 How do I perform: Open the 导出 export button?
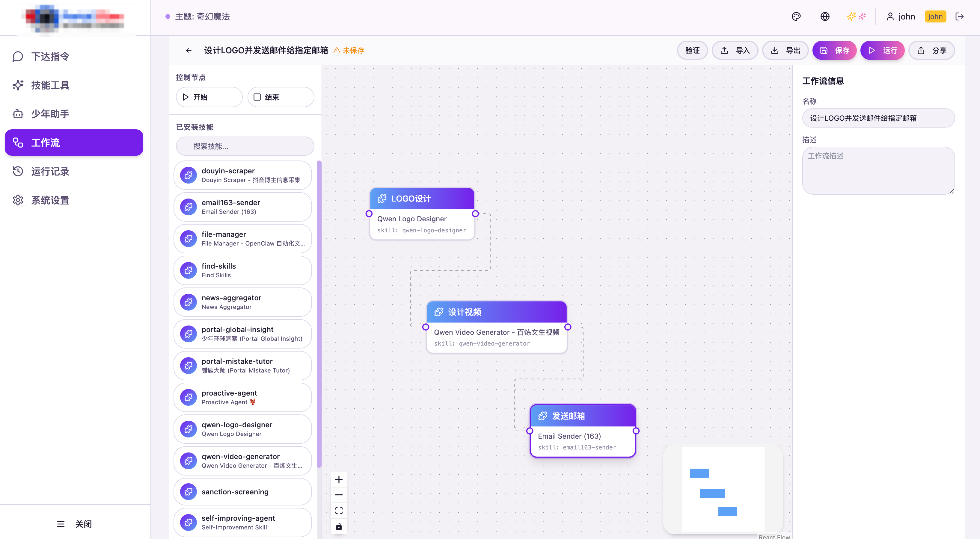[x=785, y=50]
